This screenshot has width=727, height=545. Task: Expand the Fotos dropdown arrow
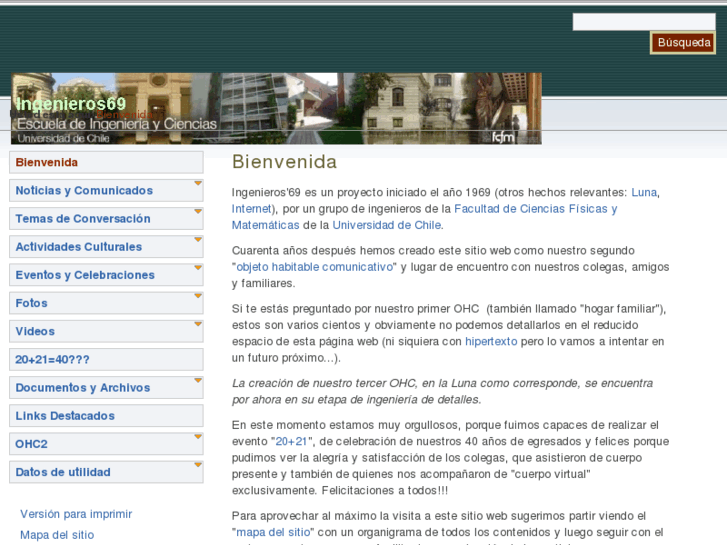198,296
